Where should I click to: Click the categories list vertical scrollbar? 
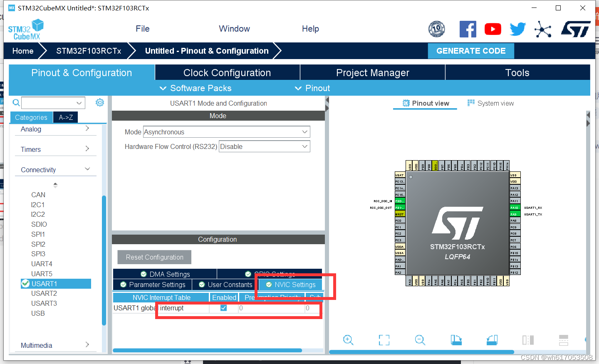point(104,260)
